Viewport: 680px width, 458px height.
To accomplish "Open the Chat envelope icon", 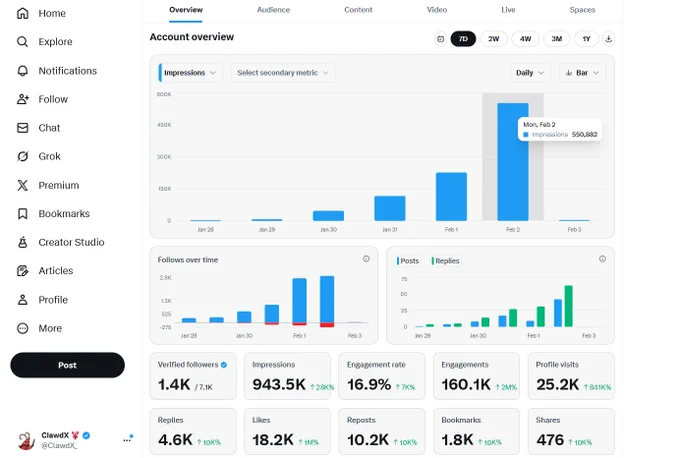I will (23, 128).
